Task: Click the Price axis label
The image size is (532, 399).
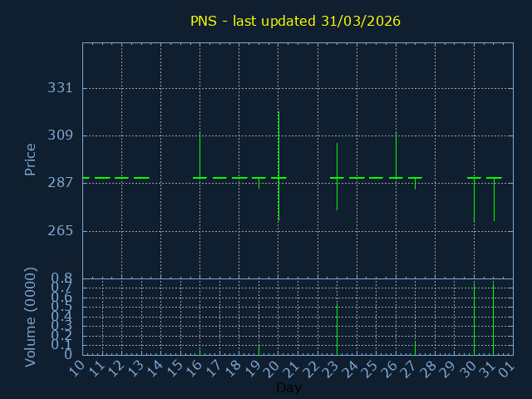Action: click(x=31, y=159)
